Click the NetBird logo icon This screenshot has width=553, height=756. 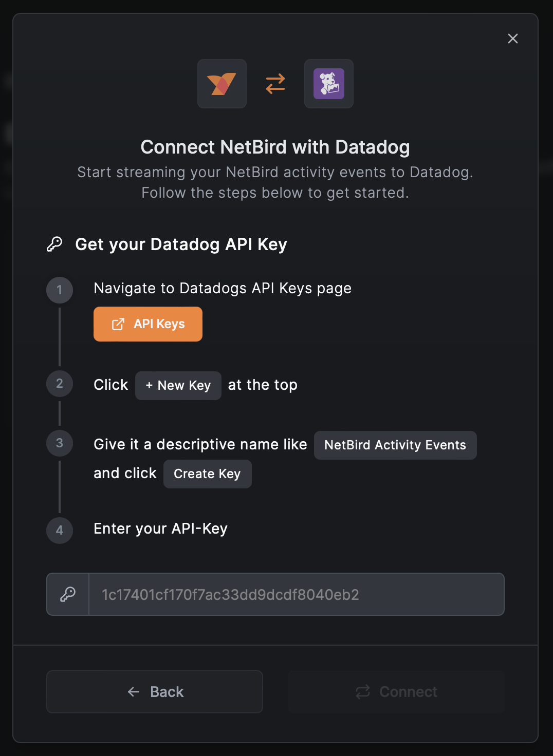point(222,84)
